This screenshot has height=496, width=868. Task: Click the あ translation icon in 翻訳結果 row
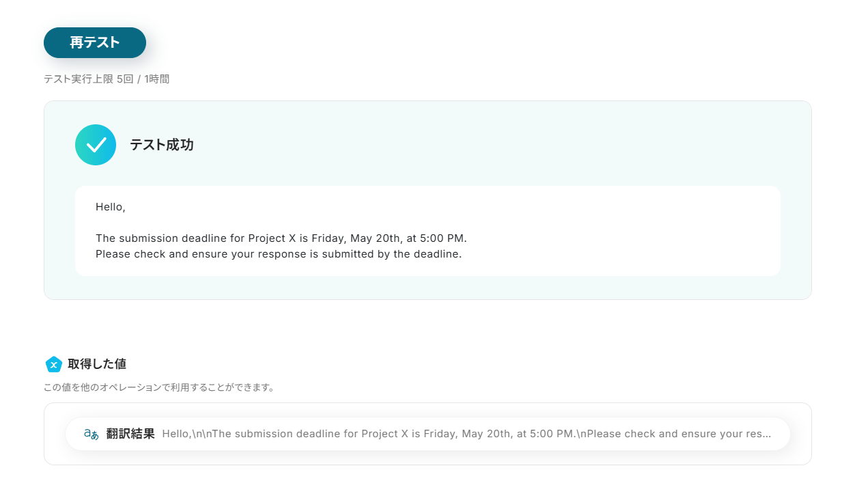[x=91, y=434]
